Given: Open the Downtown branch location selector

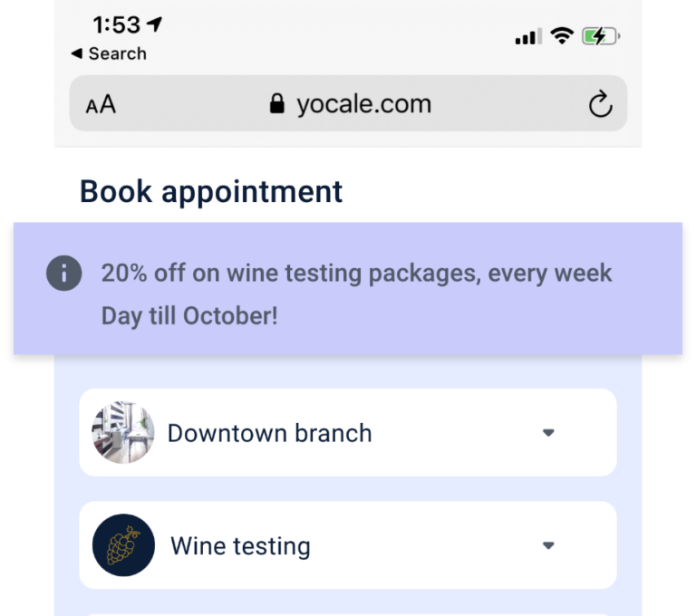Looking at the screenshot, I should [348, 433].
